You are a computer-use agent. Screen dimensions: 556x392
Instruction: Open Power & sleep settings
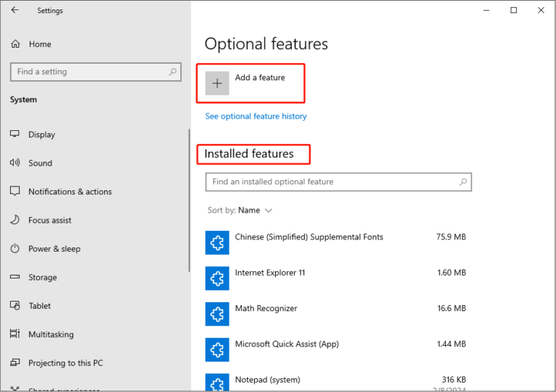click(x=54, y=249)
